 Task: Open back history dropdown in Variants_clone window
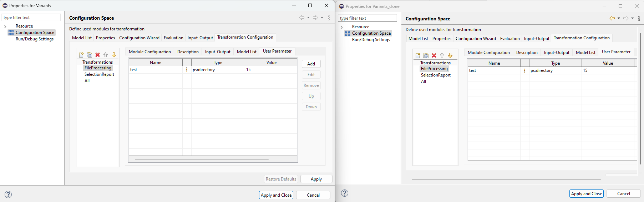[619, 18]
